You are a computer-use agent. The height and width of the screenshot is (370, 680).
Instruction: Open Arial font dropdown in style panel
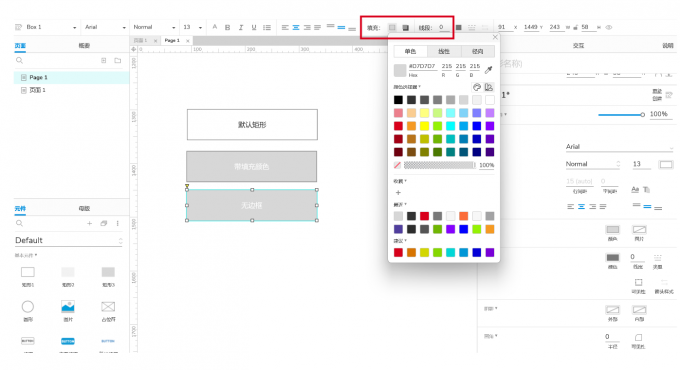tap(619, 147)
